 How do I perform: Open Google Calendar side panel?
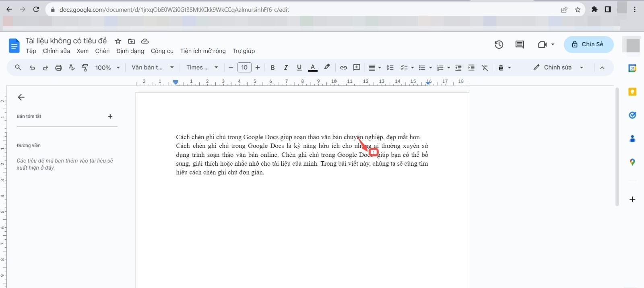[632, 68]
